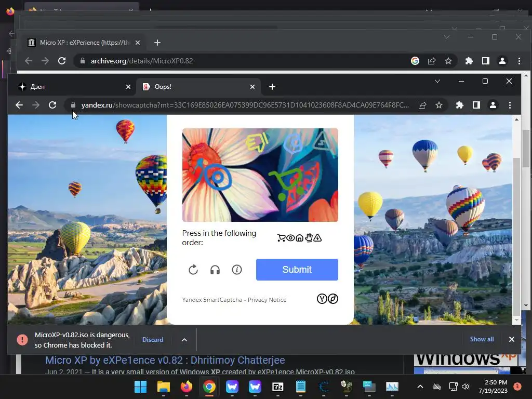Reload the yandex.ru captcha page

coord(52,105)
